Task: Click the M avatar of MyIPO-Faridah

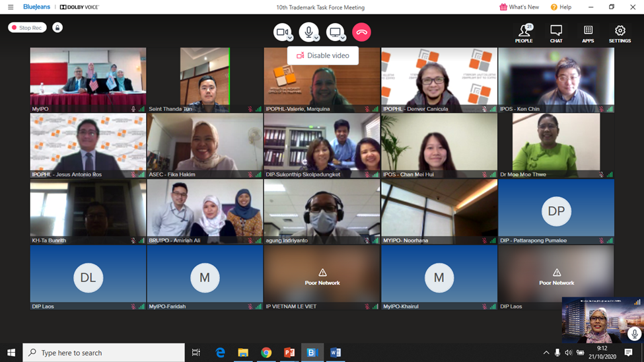Action: (205, 277)
